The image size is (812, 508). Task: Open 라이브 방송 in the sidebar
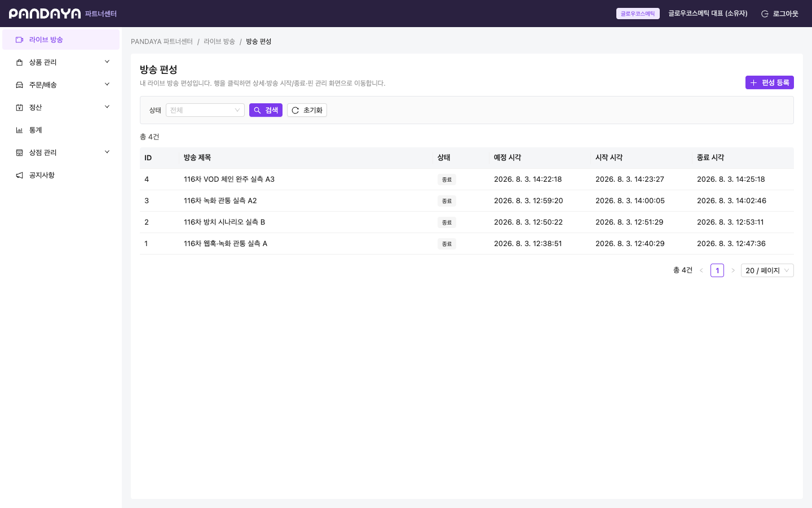[61, 40]
